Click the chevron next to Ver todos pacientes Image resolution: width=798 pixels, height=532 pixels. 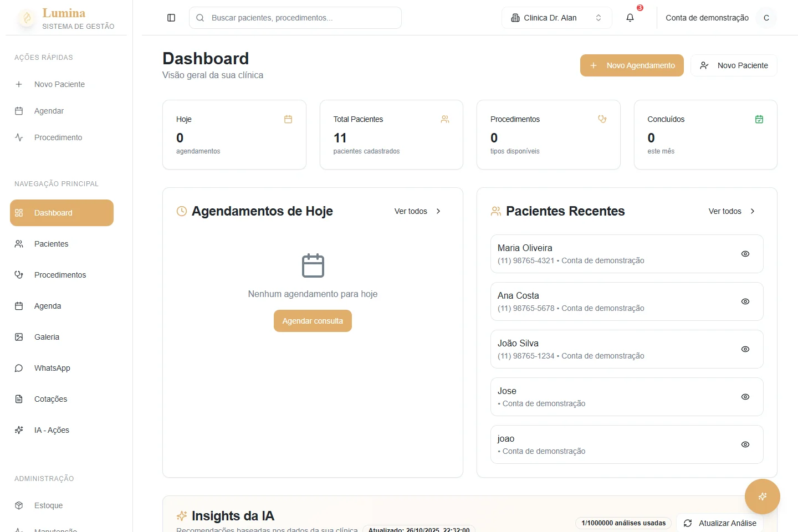pyautogui.click(x=753, y=211)
